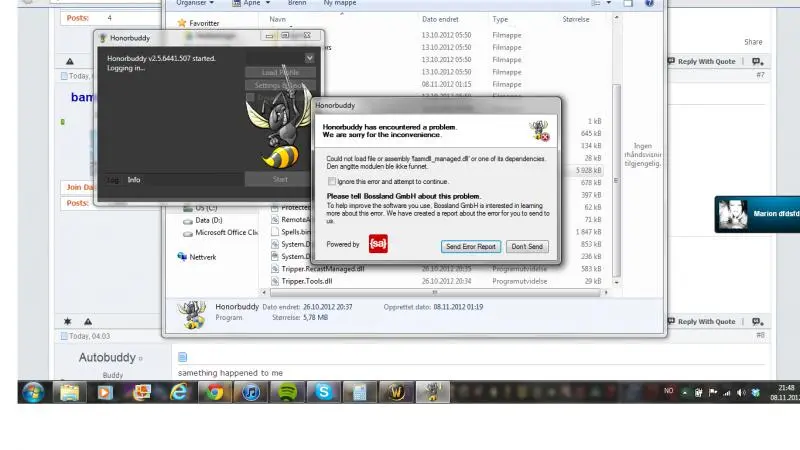The image size is (800, 450).
Task: Open the Autobuddy user profile link
Action: (107, 358)
